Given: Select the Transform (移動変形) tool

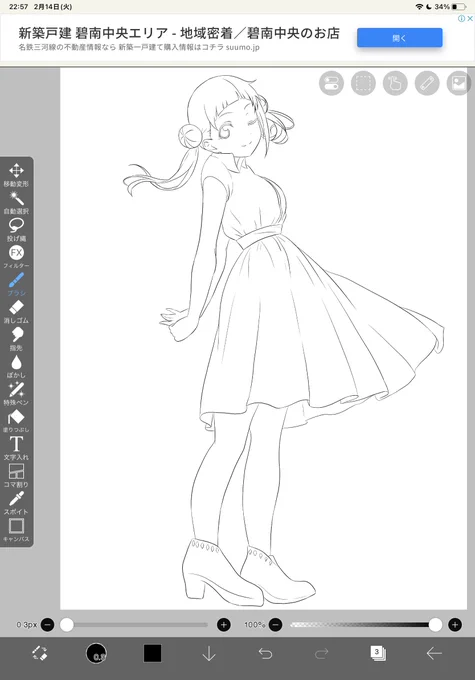Looking at the screenshot, I should [16, 174].
